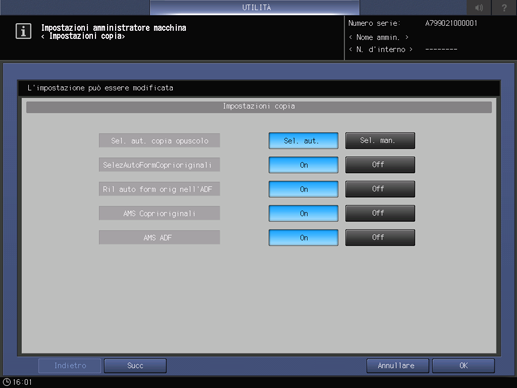The width and height of the screenshot is (517, 388).
Task: Click the Ril auto form orig nell'ADF label
Action: click(159, 189)
